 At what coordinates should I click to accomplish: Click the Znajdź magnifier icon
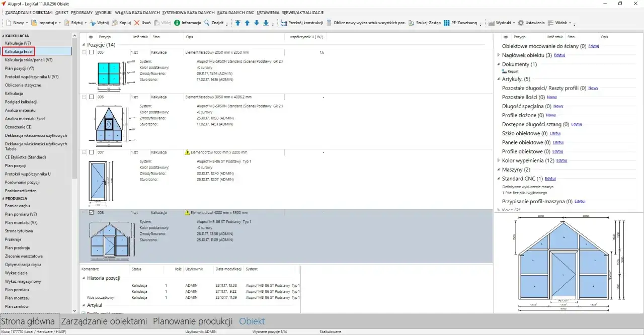tap(207, 23)
